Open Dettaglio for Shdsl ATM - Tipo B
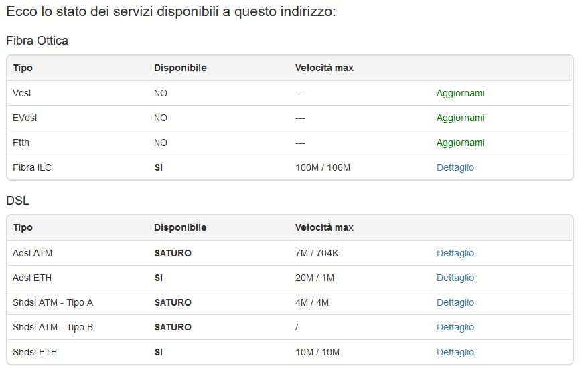Viewport: 588px width, 378px height. click(455, 327)
